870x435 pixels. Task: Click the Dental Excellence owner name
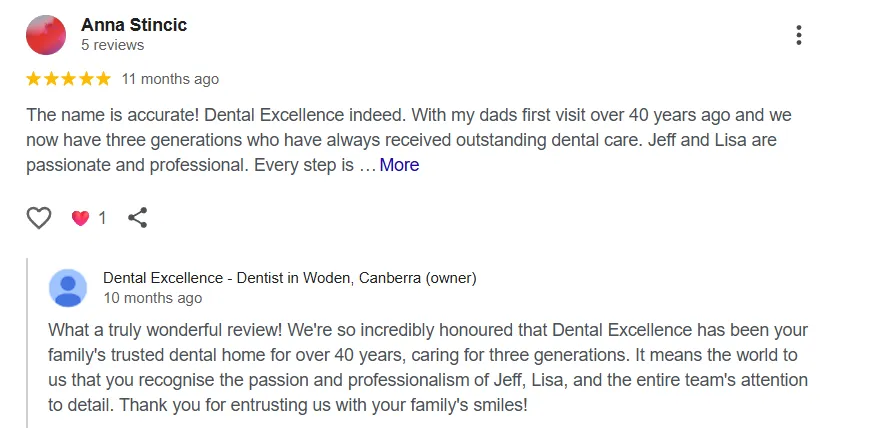point(290,278)
